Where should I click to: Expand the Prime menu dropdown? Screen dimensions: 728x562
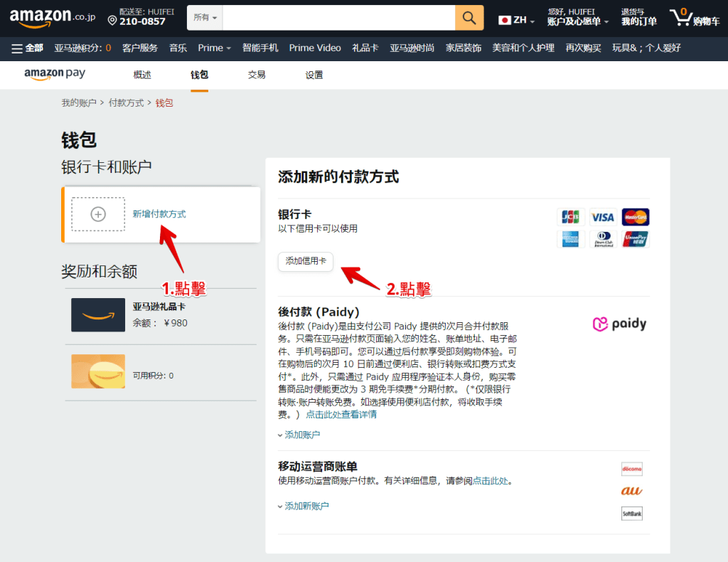[214, 48]
